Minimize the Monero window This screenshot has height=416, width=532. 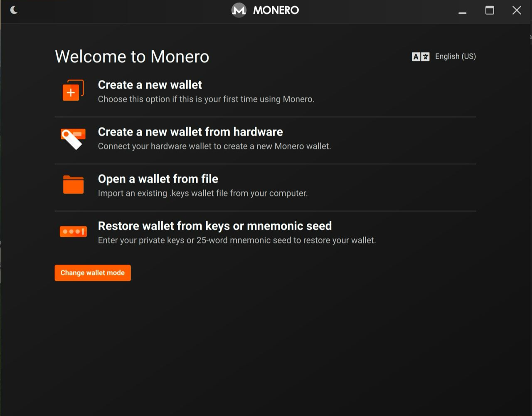pos(462,11)
